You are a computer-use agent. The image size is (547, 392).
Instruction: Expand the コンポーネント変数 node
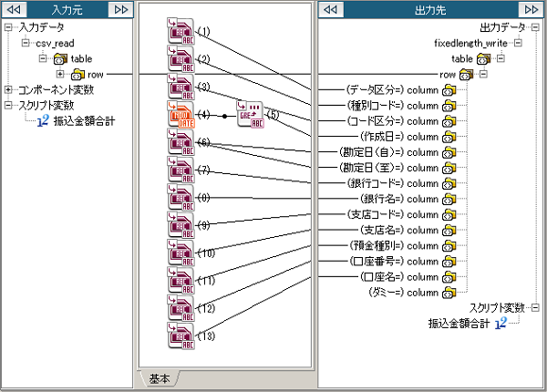click(x=9, y=89)
